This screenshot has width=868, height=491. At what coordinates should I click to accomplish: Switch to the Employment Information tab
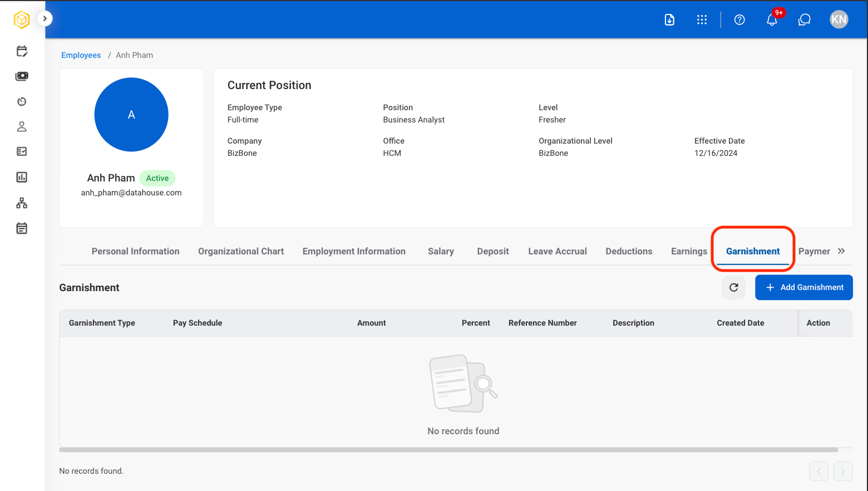[x=354, y=251]
